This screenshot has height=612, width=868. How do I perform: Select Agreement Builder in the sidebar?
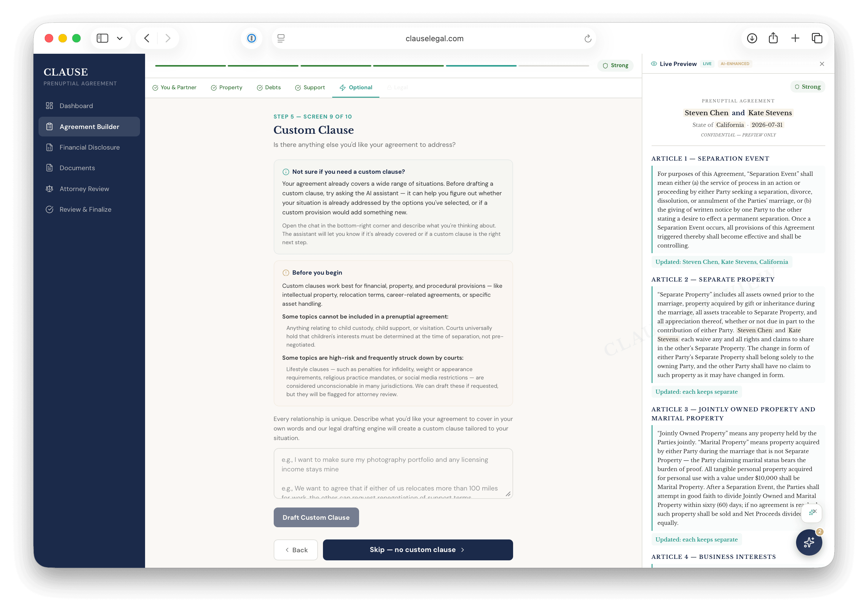[89, 127]
